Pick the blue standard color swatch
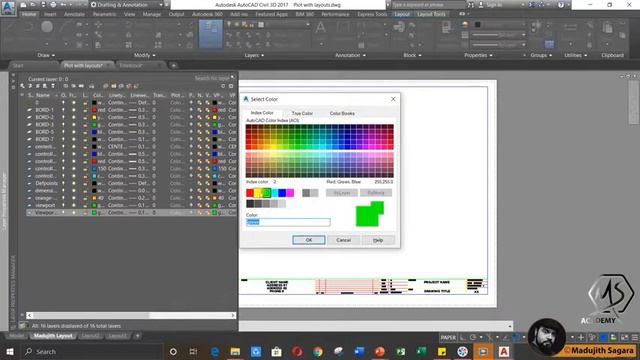 click(282, 193)
